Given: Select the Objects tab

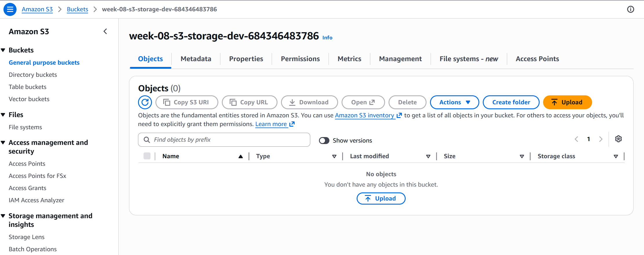Looking at the screenshot, I should click(x=150, y=59).
